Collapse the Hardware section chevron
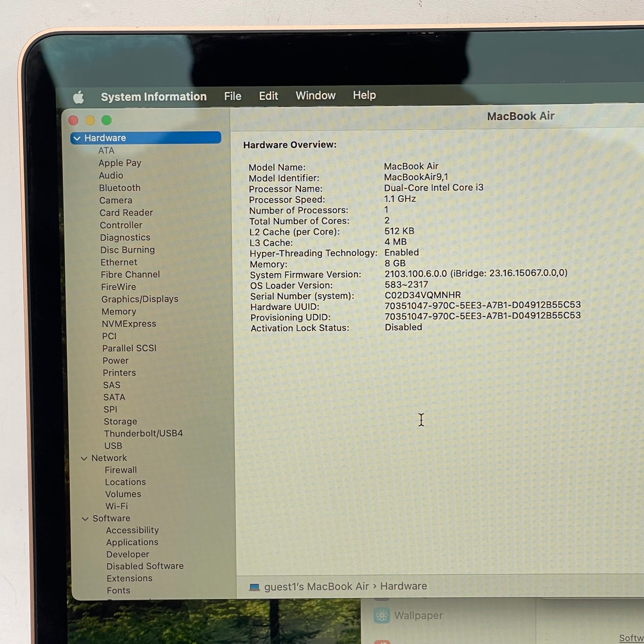 click(x=77, y=138)
